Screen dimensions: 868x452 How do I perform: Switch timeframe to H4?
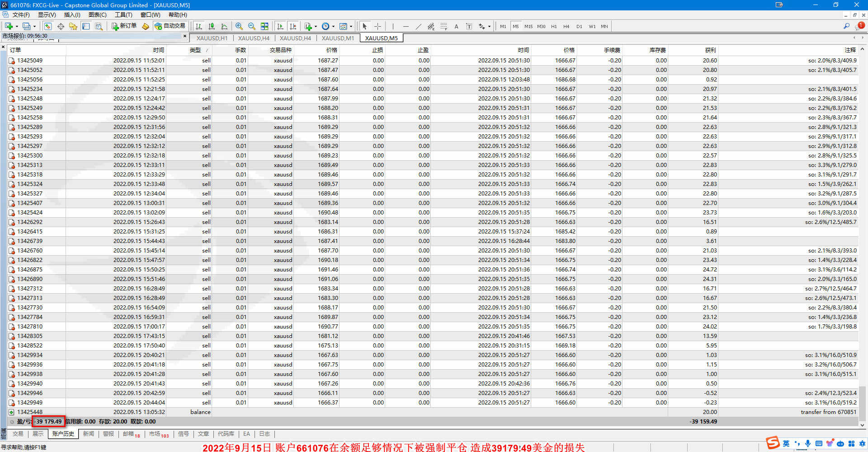click(x=566, y=26)
